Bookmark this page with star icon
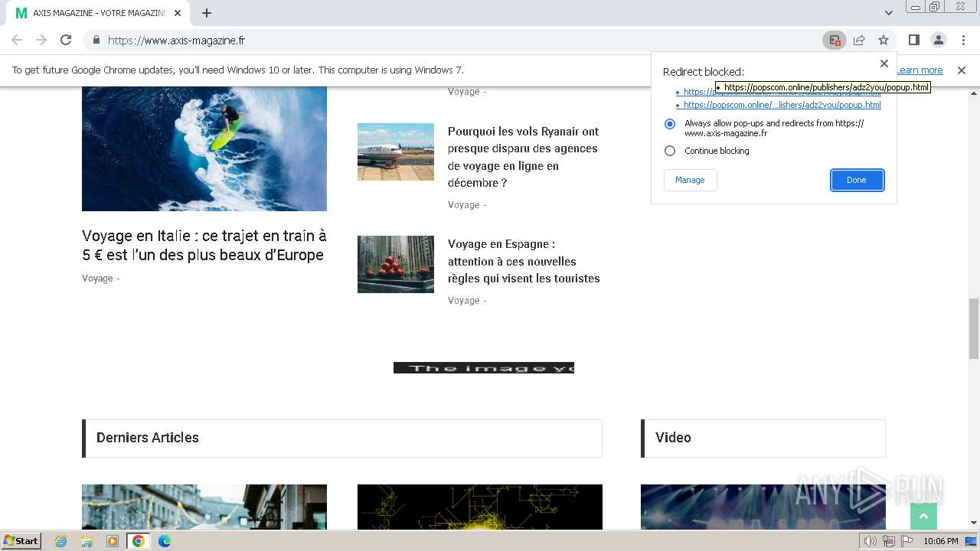The image size is (980, 551). click(884, 40)
